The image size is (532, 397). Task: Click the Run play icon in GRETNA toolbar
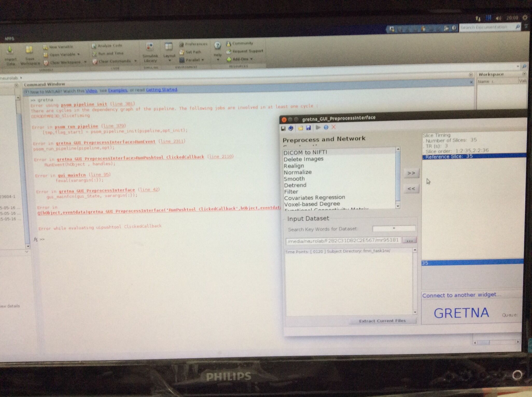318,127
